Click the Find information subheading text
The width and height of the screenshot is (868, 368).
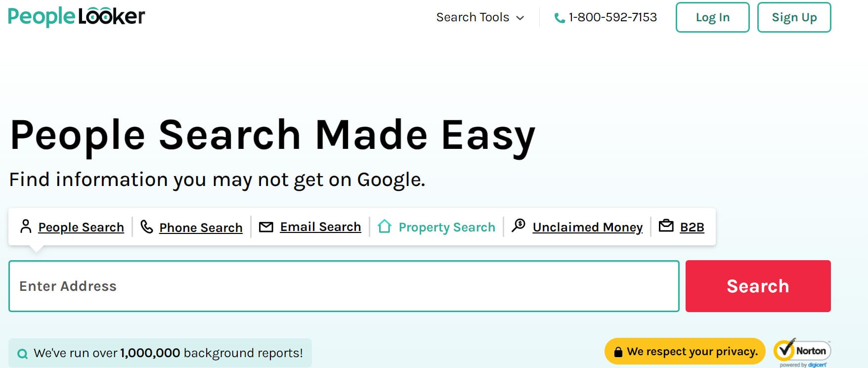point(217,180)
